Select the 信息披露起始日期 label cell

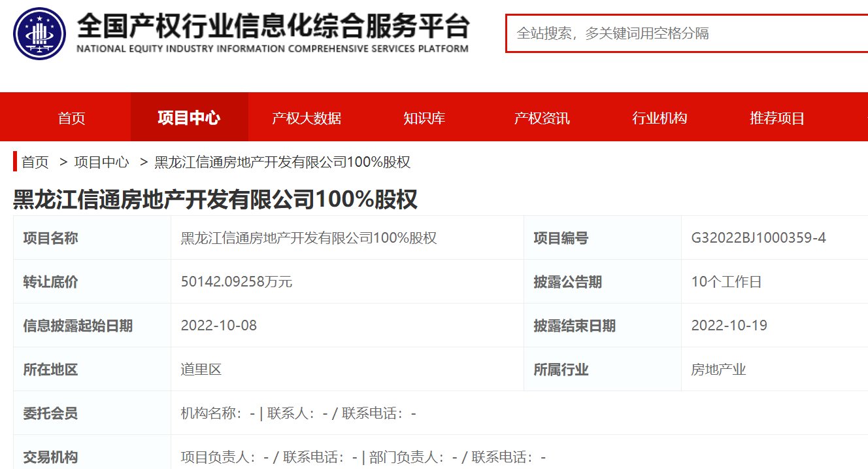coord(92,326)
